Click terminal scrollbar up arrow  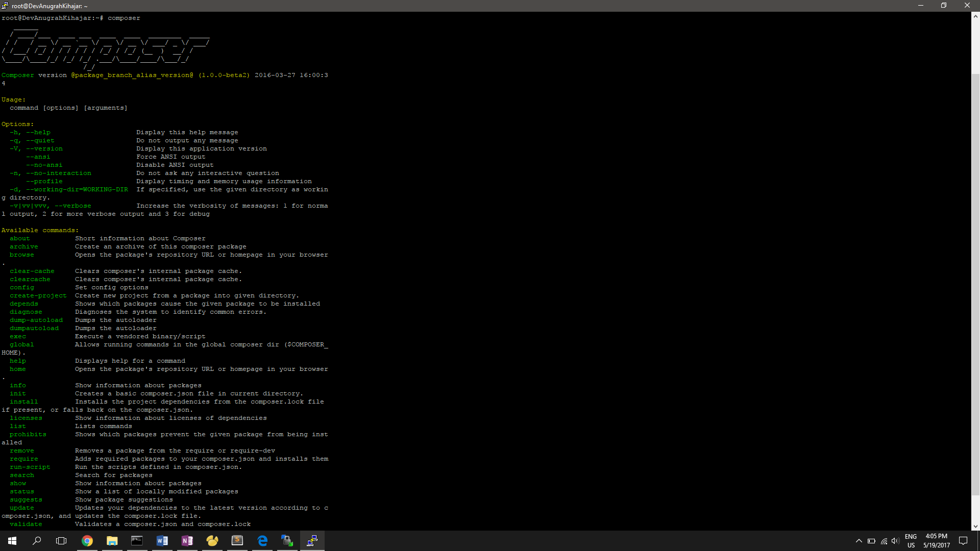(975, 16)
